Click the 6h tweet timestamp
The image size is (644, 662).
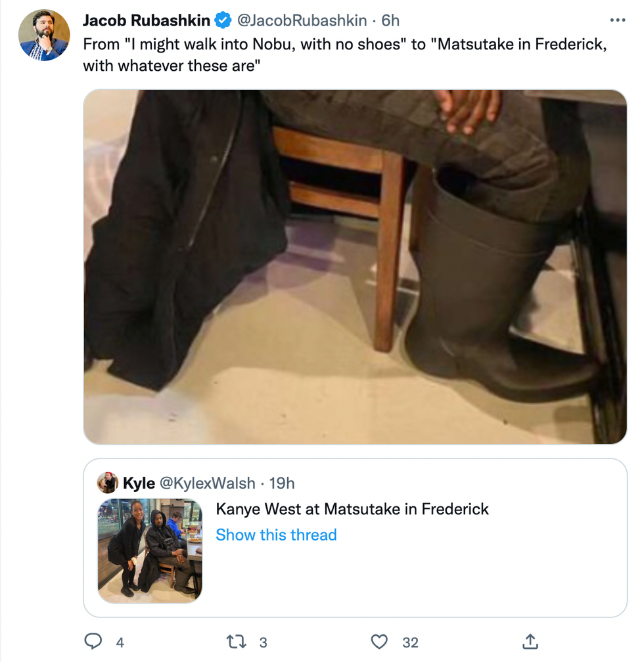[390, 21]
